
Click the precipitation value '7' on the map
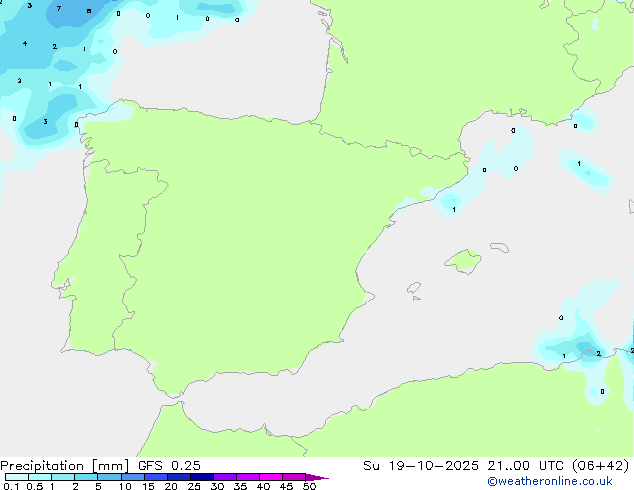[59, 8]
